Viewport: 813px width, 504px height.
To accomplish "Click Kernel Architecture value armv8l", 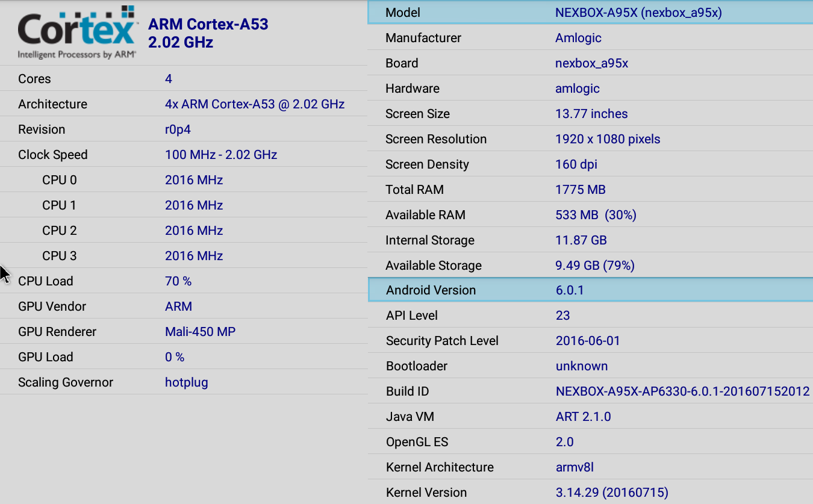I will tap(575, 467).
